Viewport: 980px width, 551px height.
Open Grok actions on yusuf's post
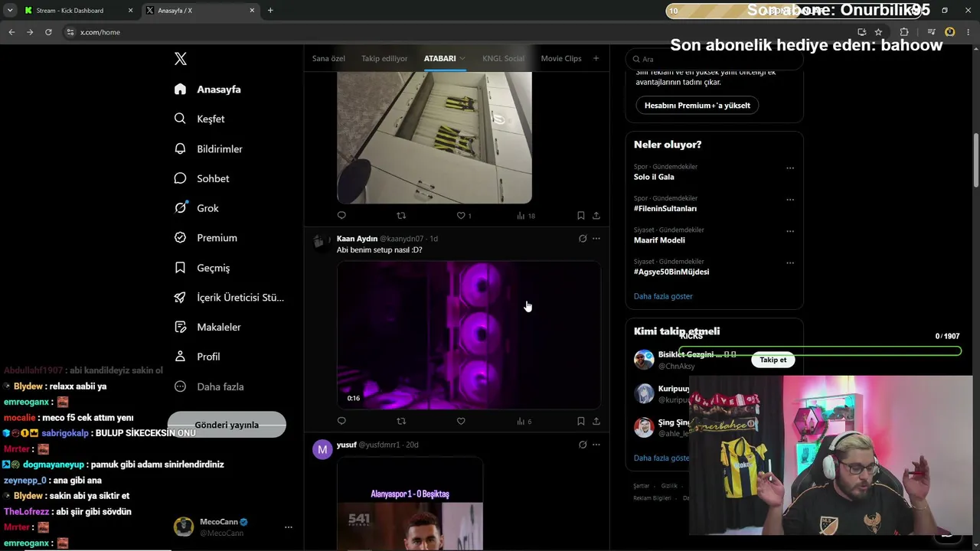point(583,445)
